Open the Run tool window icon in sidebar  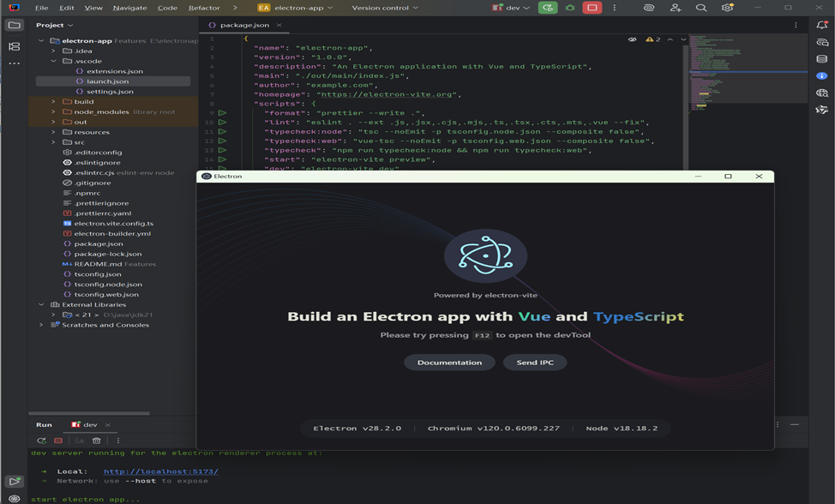pos(15,481)
